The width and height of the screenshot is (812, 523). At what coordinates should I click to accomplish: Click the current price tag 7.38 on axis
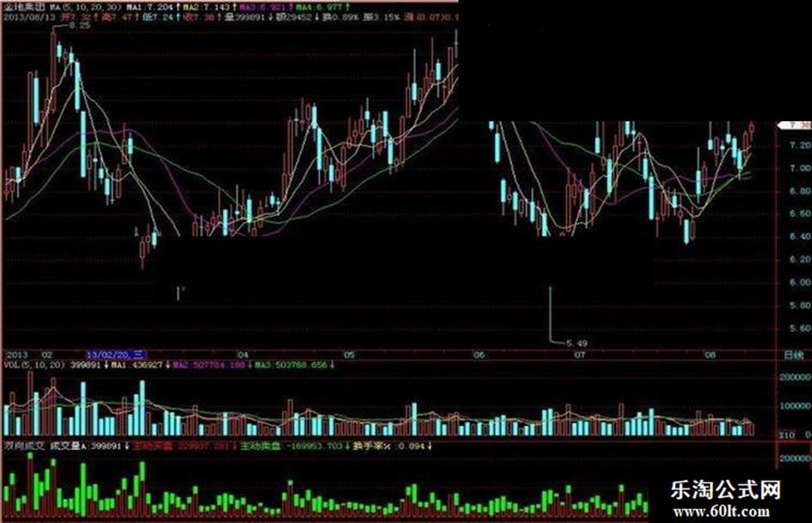pos(795,125)
